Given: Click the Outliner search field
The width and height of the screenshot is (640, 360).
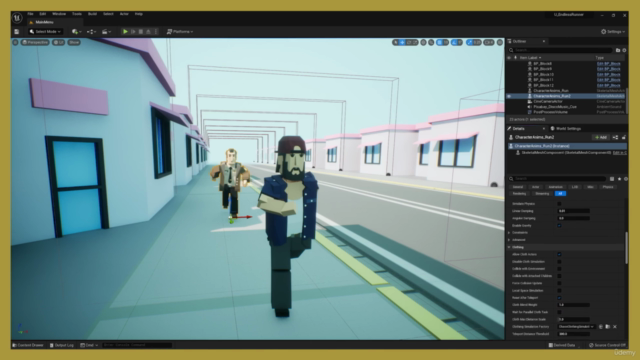Looking at the screenshot, I should (x=560, y=50).
